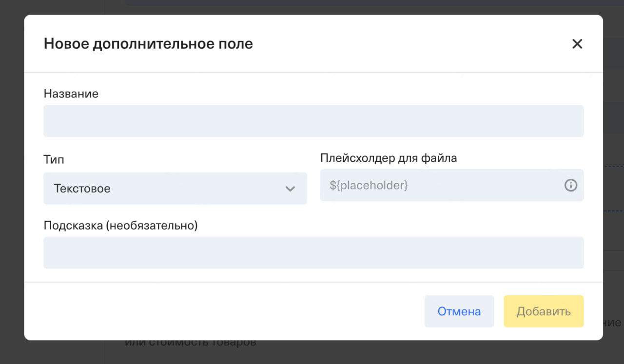Focus the Подсказка (необязательно) input field

[x=313, y=252]
